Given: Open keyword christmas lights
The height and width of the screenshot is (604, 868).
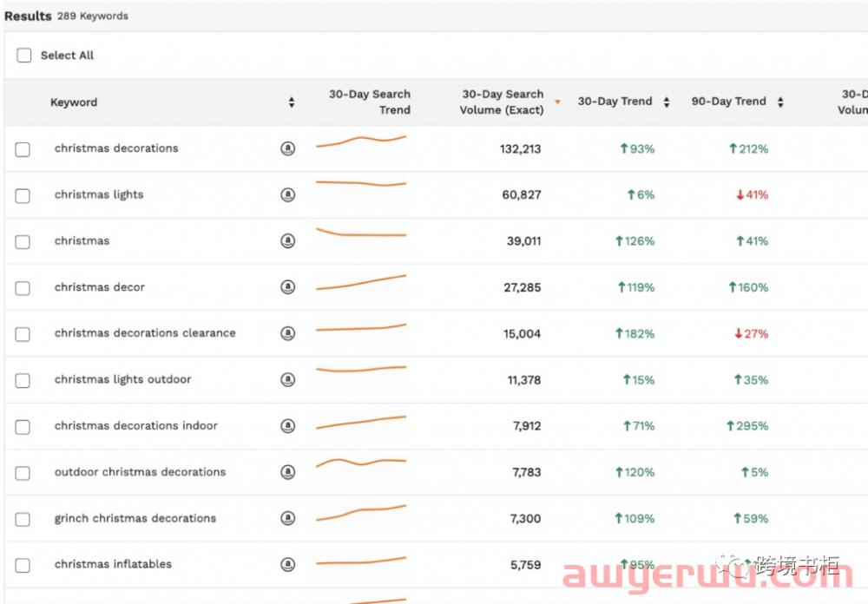Looking at the screenshot, I should [99, 195].
